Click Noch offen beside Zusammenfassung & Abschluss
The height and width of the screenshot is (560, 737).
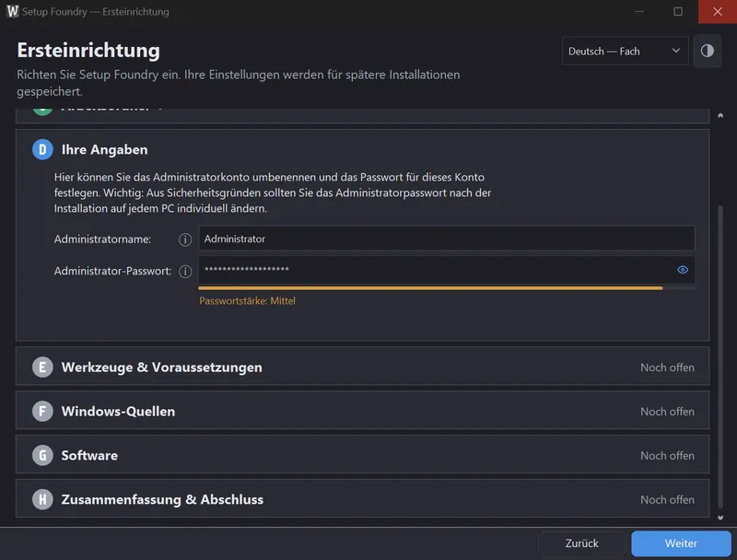point(667,500)
